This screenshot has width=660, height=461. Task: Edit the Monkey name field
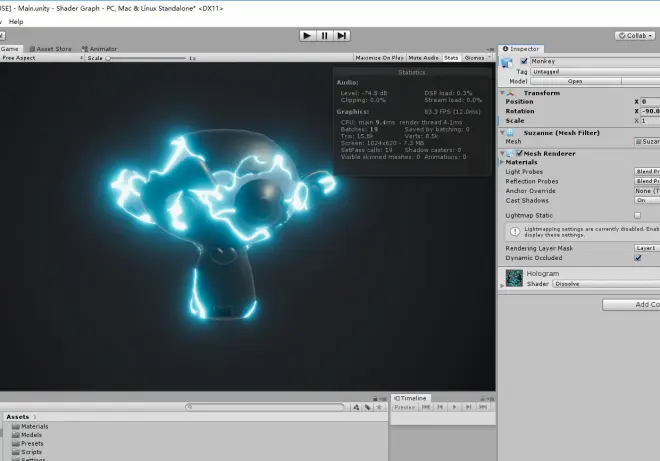595,61
